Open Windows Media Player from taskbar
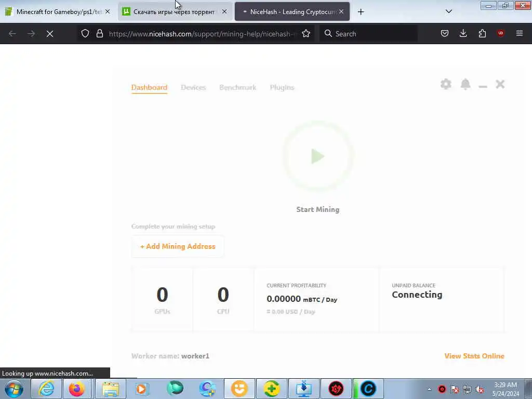Viewport: 532px width, 399px height. point(142,389)
